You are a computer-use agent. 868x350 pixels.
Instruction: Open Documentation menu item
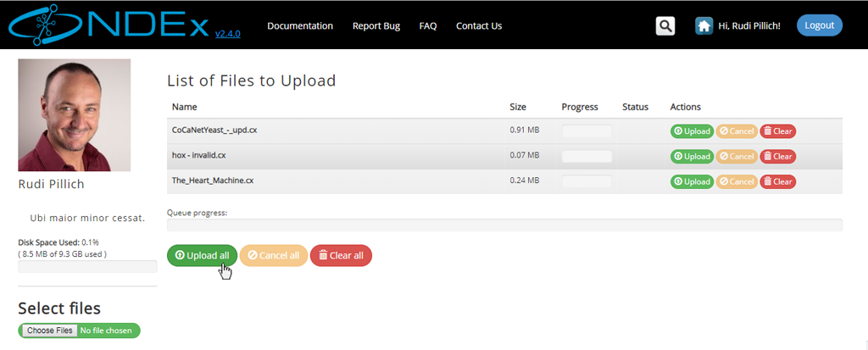pos(300,26)
